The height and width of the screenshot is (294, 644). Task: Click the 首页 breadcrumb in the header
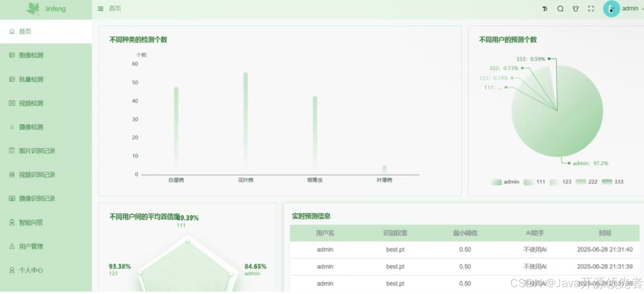pos(115,8)
